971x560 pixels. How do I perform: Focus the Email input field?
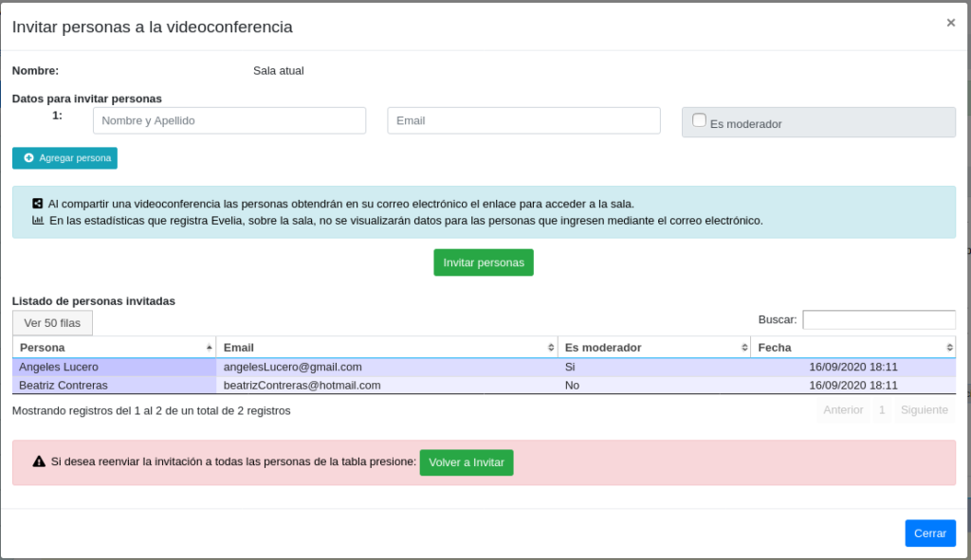[523, 120]
